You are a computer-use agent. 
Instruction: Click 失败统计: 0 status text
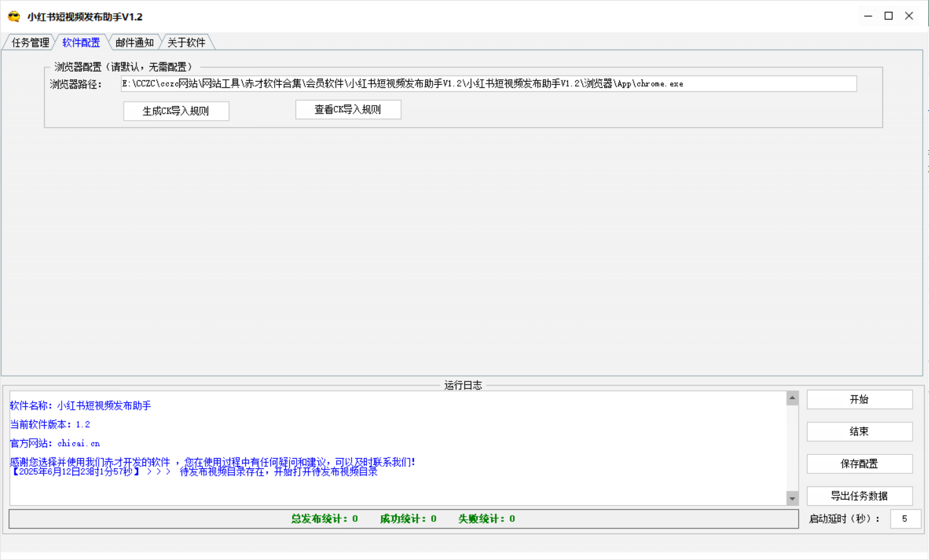486,519
